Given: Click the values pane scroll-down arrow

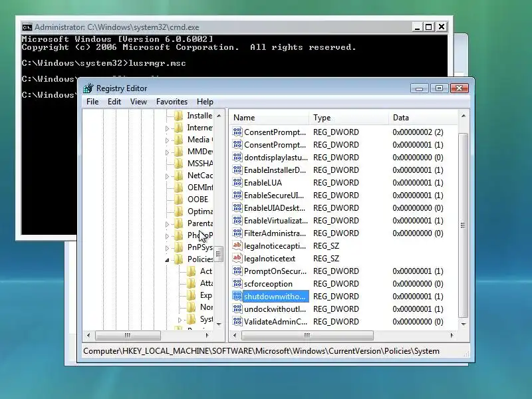Looking at the screenshot, I should (x=463, y=324).
